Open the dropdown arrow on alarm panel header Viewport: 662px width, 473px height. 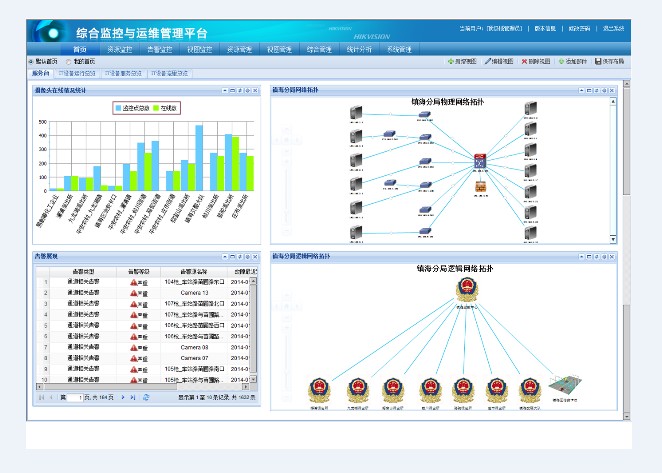(x=224, y=257)
